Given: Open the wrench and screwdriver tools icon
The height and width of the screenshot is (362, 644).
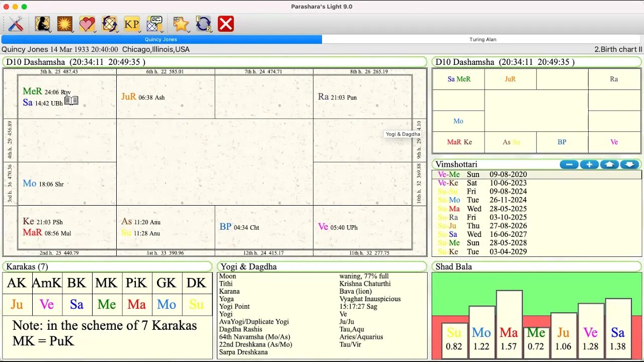Looking at the screenshot, I should click(16, 24).
